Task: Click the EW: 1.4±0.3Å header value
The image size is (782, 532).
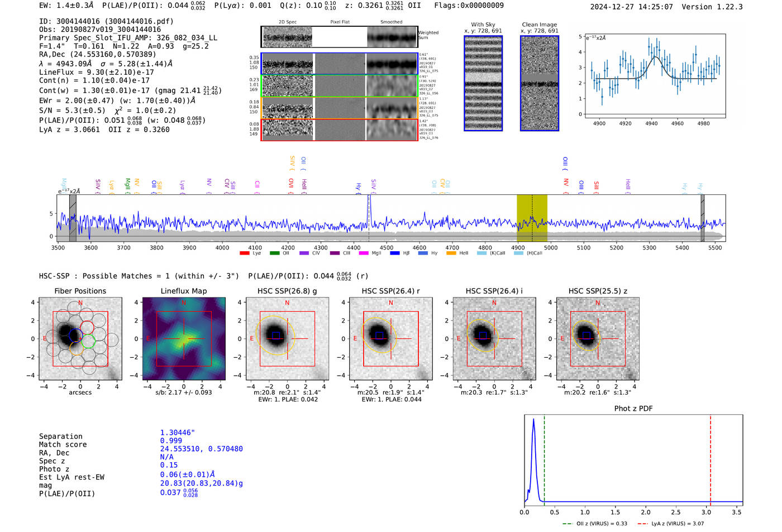Action: [66, 5]
